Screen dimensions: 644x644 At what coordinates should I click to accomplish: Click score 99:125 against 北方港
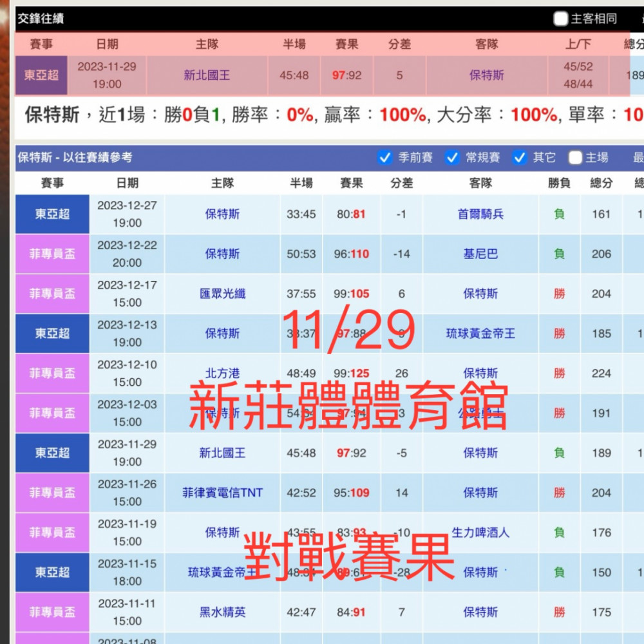coord(351,374)
